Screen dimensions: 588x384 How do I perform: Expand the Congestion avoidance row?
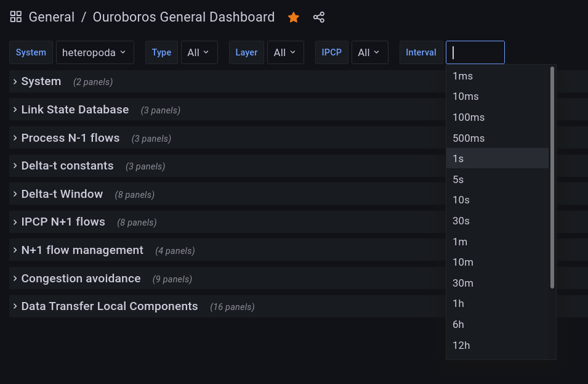[81, 279]
